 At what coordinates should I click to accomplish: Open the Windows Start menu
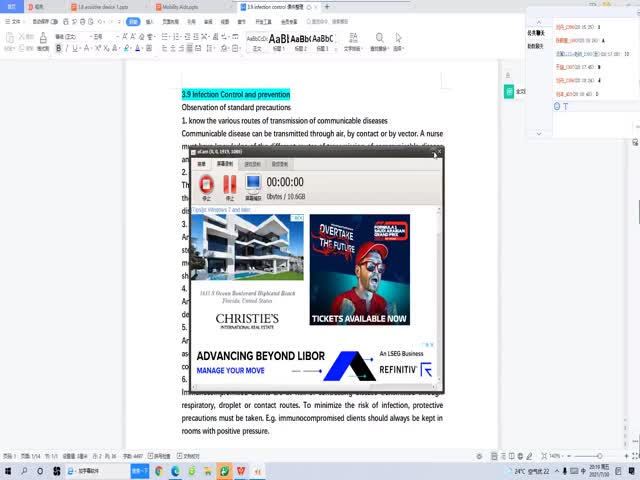coord(8,470)
